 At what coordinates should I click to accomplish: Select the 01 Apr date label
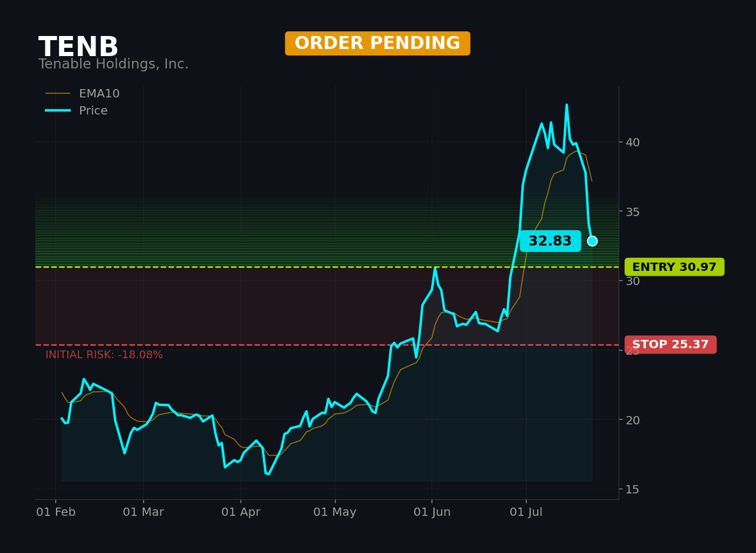click(x=241, y=512)
